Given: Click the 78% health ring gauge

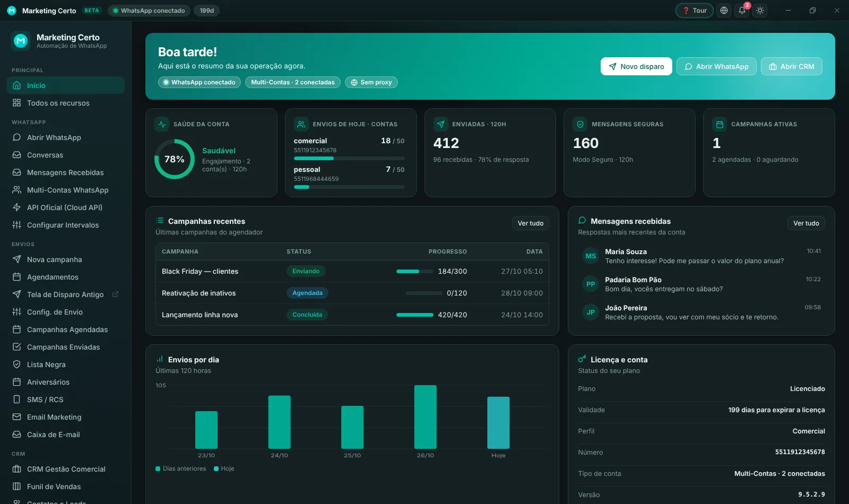Looking at the screenshot, I should (175, 159).
